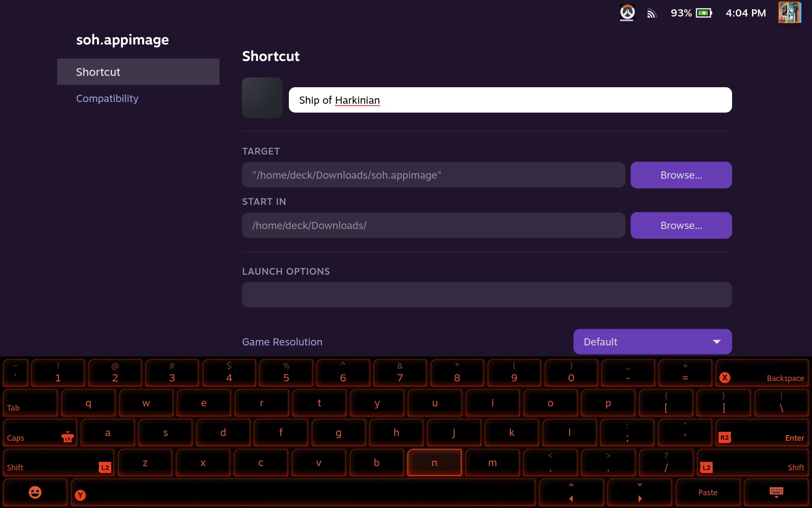The height and width of the screenshot is (508, 812).
Task: Click the Backspace key on keyboard
Action: click(762, 373)
